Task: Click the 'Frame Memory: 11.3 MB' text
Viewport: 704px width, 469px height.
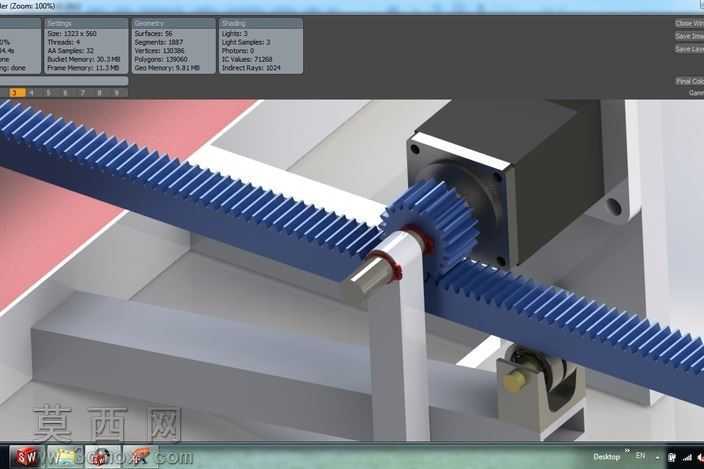Action: tap(83, 68)
